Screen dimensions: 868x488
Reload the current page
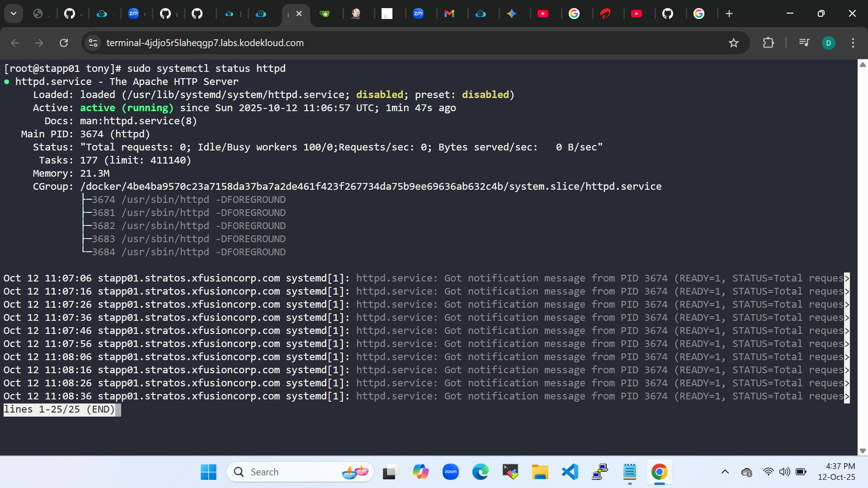point(64,43)
